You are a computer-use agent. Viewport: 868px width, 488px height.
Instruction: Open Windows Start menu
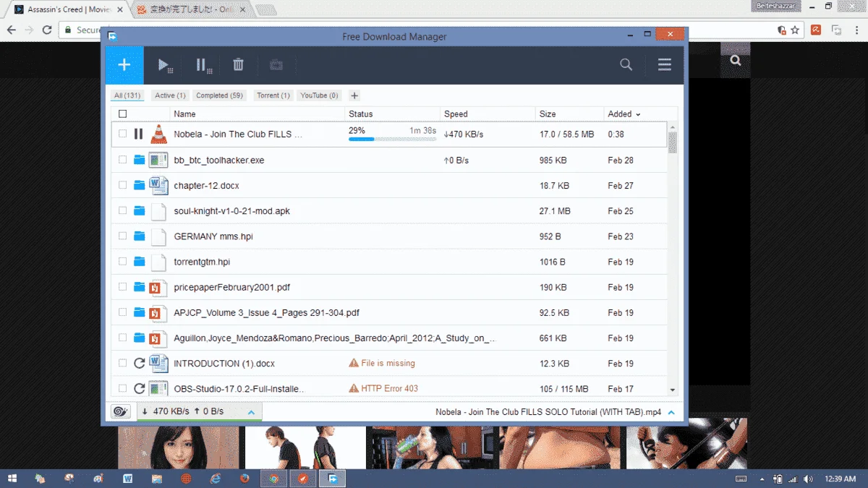coord(12,478)
